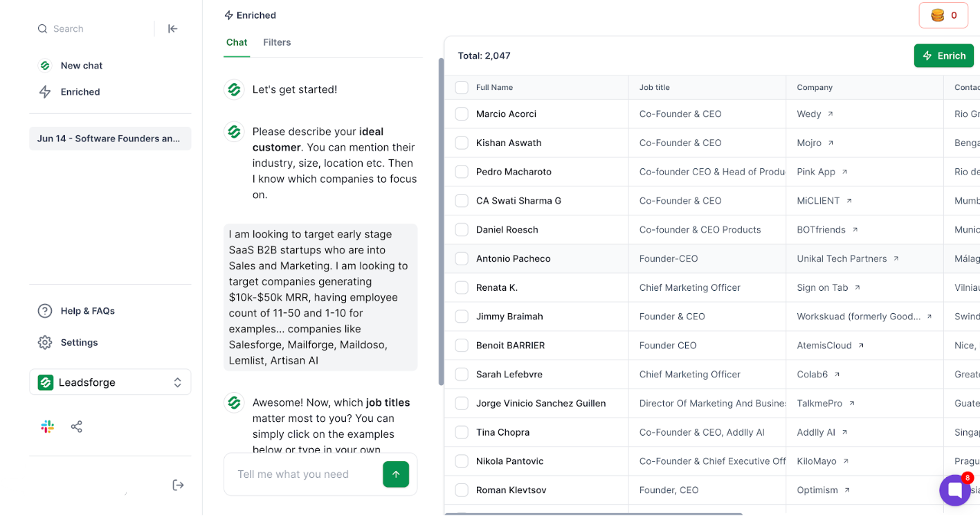Click Nikola Pantovic name cell
The height and width of the screenshot is (516, 980).
pos(510,461)
